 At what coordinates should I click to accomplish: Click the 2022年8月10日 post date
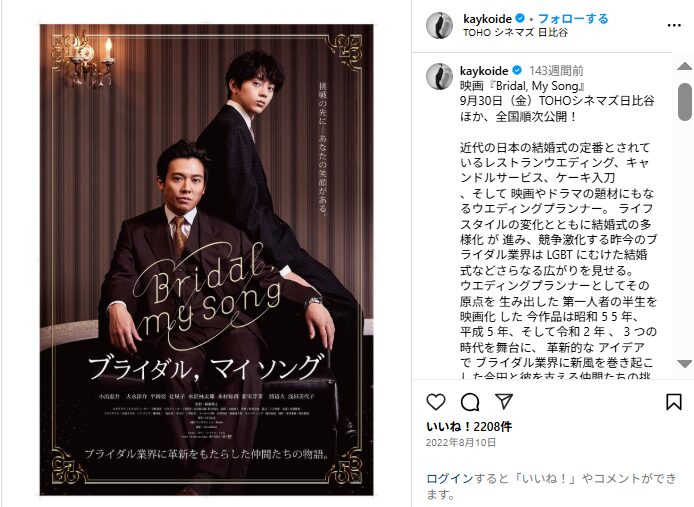click(461, 442)
